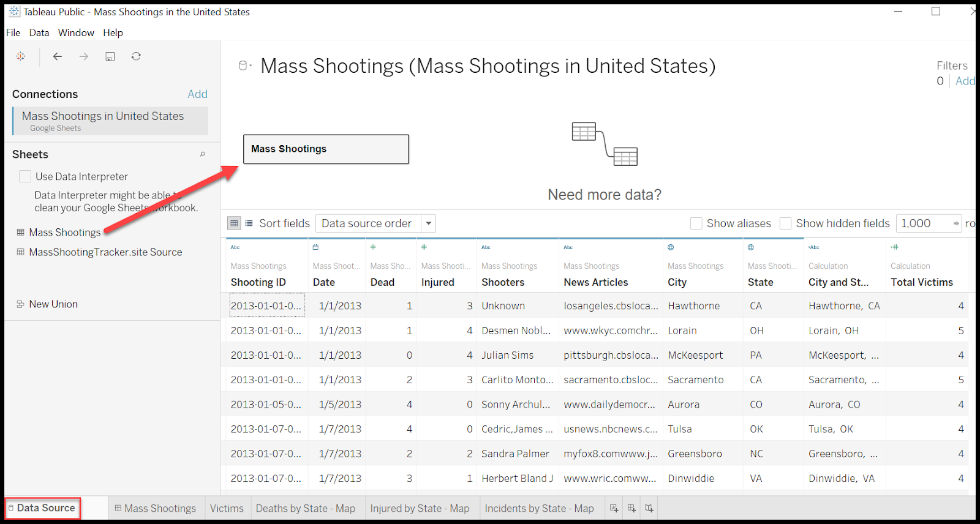Open the File menu
980x524 pixels.
tap(13, 32)
